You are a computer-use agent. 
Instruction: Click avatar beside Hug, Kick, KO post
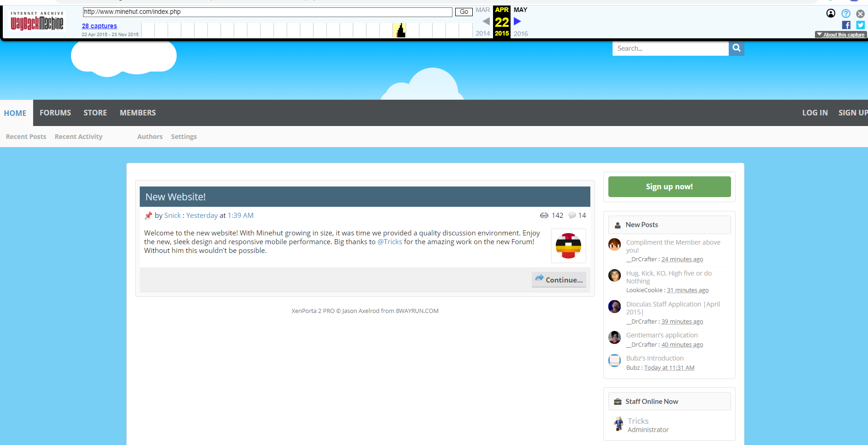tap(615, 276)
